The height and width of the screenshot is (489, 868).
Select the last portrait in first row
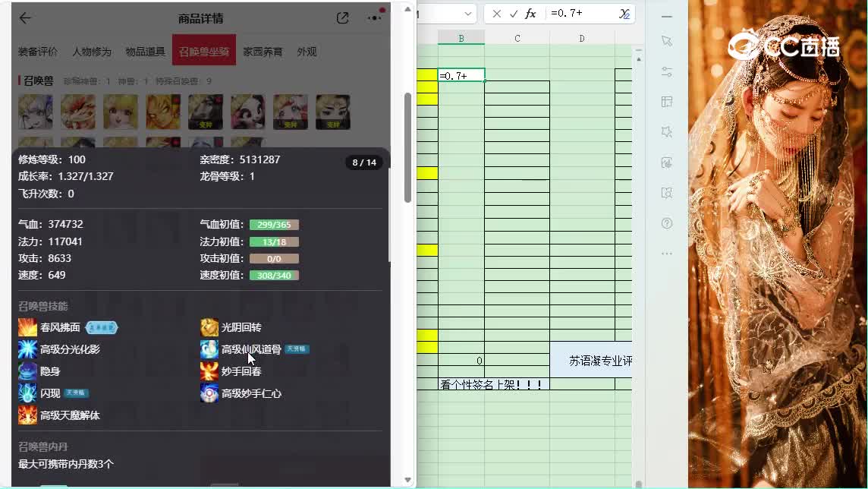pyautogui.click(x=332, y=112)
